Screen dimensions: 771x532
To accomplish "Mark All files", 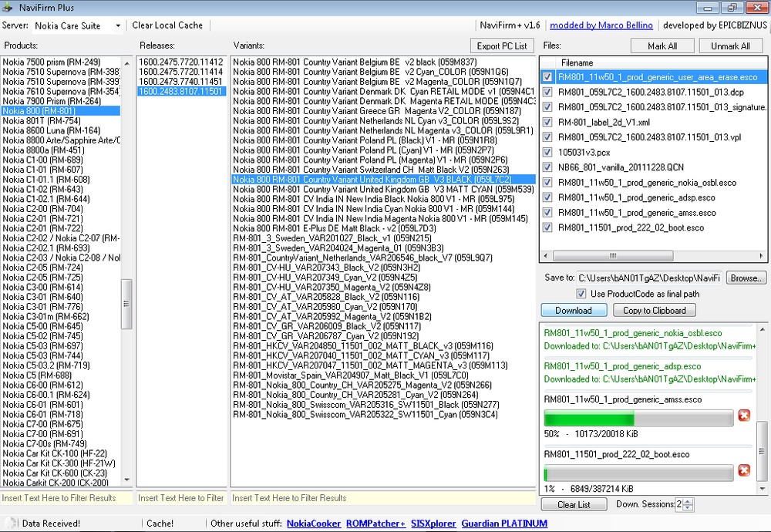I will pos(662,46).
